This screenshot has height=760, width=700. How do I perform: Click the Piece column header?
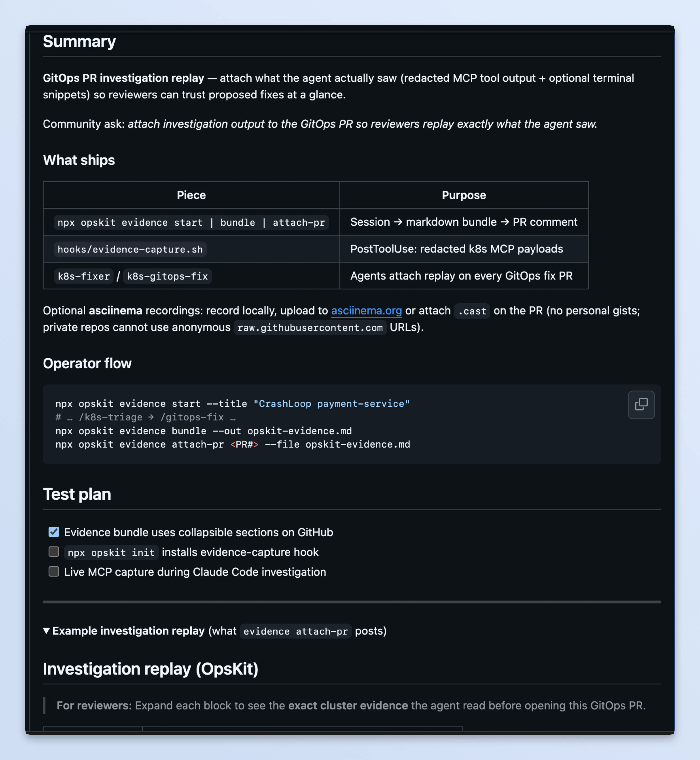(x=191, y=195)
